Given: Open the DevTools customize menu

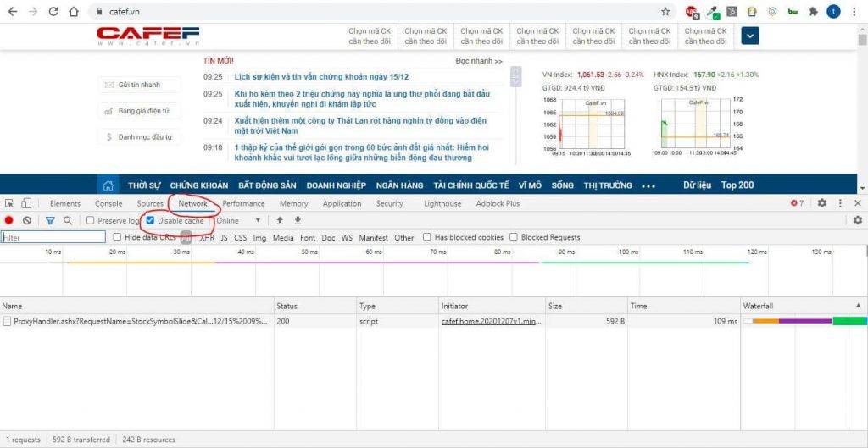Looking at the screenshot, I should coord(840,203).
